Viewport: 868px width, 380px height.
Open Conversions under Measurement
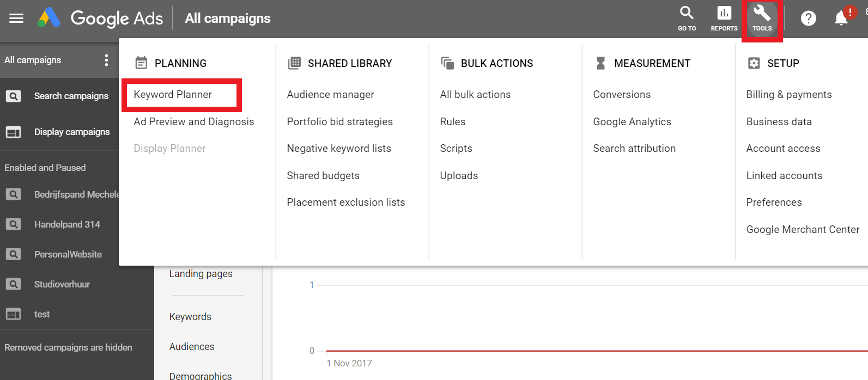pyautogui.click(x=622, y=95)
